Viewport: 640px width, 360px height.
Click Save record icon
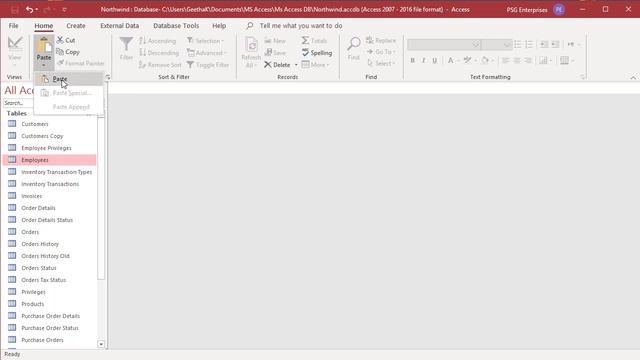pos(268,52)
